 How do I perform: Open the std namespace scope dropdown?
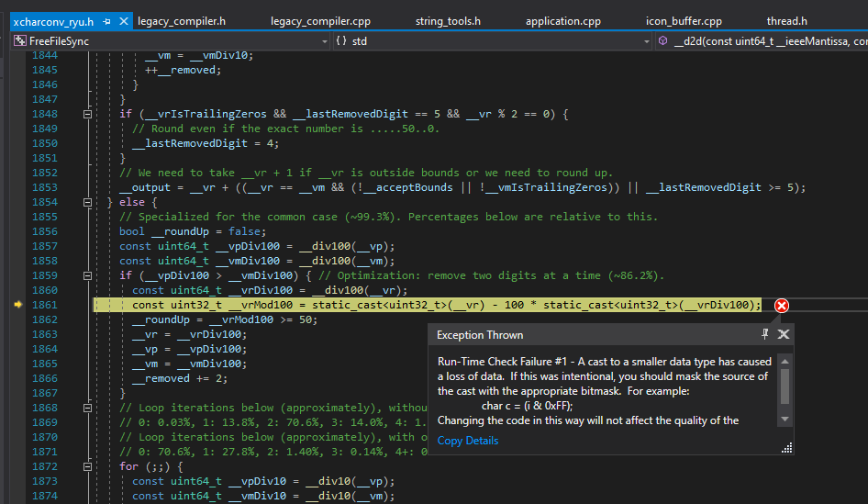pos(647,41)
